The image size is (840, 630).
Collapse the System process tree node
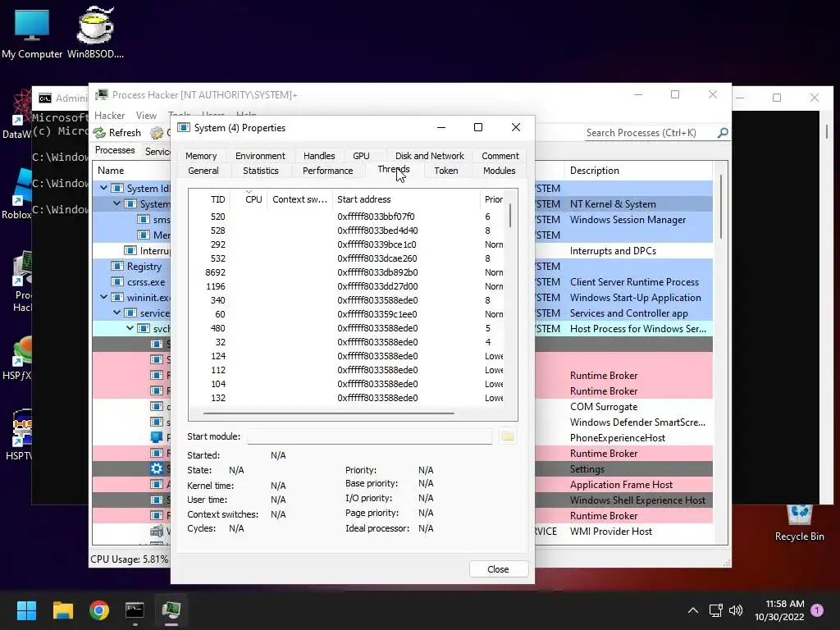[116, 203]
